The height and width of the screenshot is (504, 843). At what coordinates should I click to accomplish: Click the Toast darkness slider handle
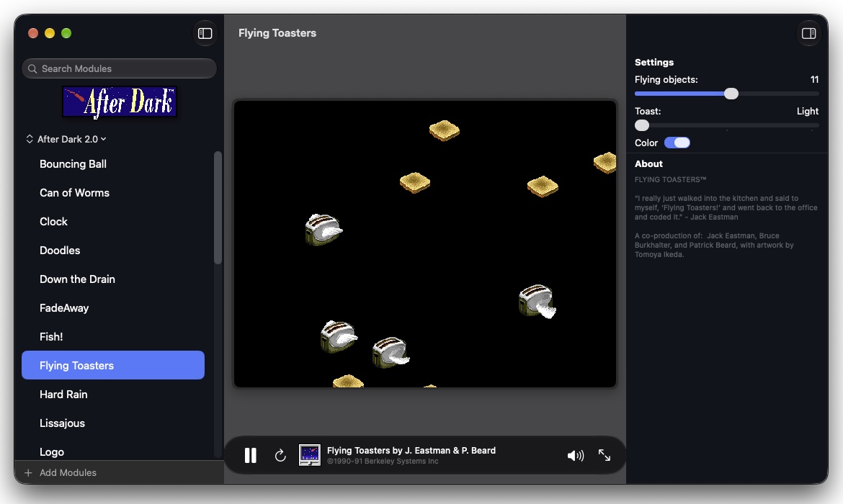coord(642,125)
